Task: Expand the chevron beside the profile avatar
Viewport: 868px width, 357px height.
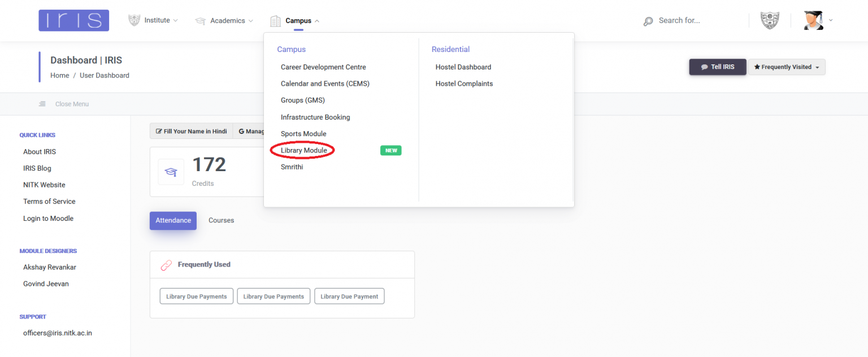Action: point(830,20)
